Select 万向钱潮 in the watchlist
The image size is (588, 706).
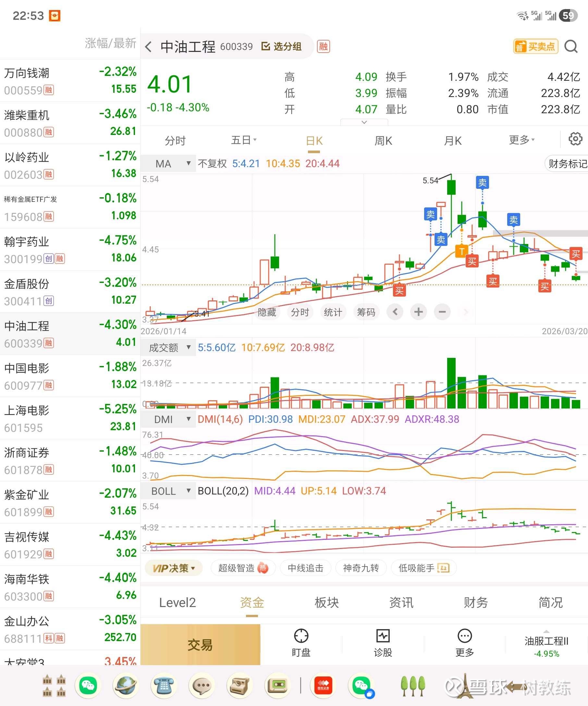tap(70, 81)
